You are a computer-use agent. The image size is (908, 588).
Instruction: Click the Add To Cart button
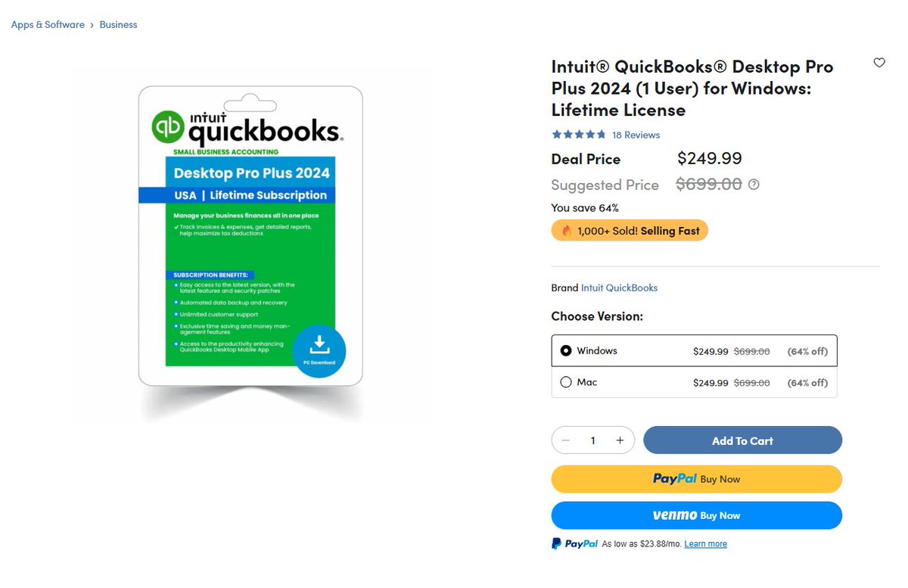pos(742,440)
